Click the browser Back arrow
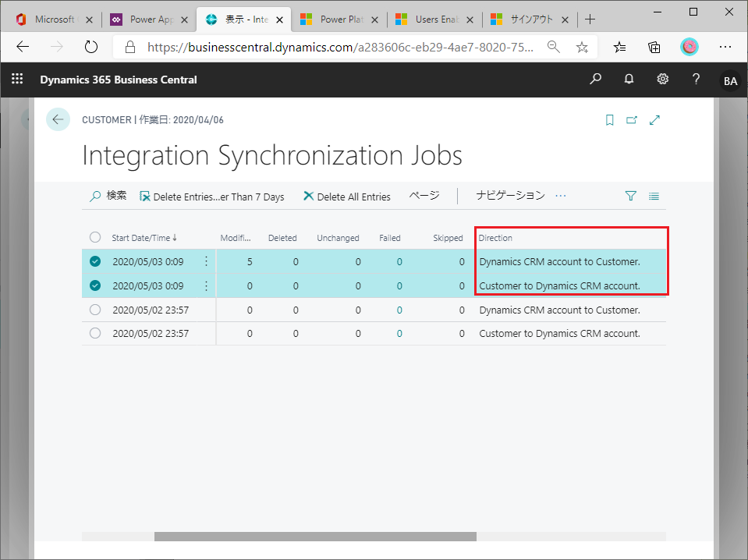The height and width of the screenshot is (560, 748). coord(23,47)
